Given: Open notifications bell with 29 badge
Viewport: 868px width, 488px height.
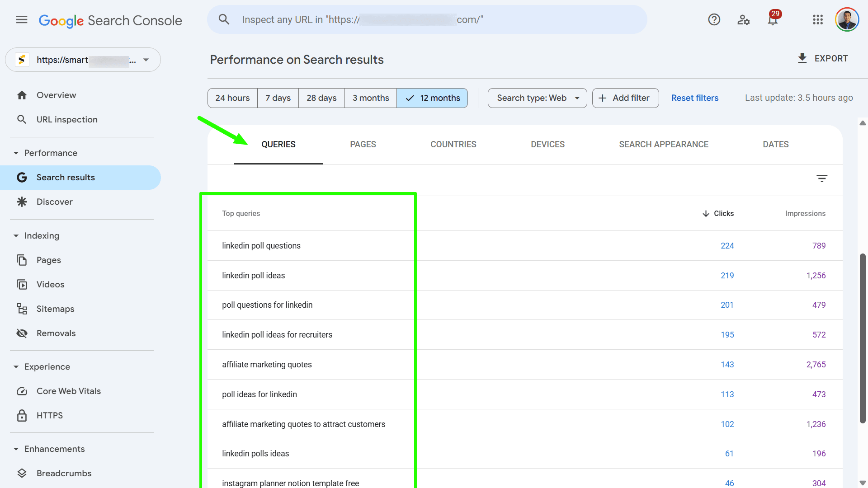Looking at the screenshot, I should coord(774,19).
